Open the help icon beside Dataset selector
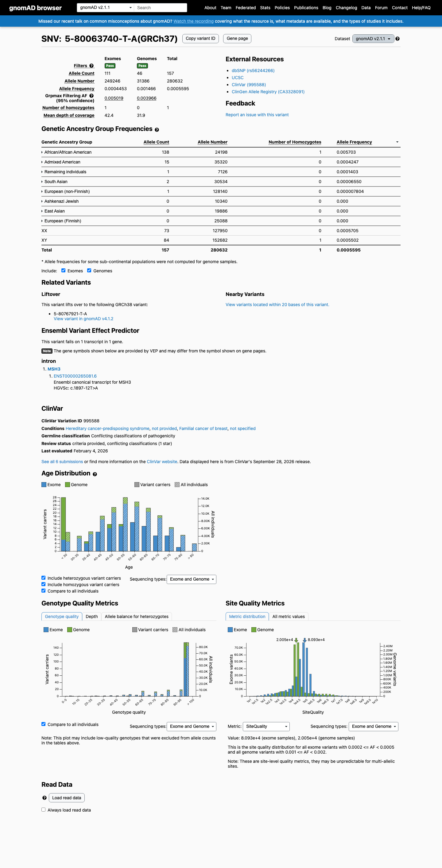 [397, 39]
